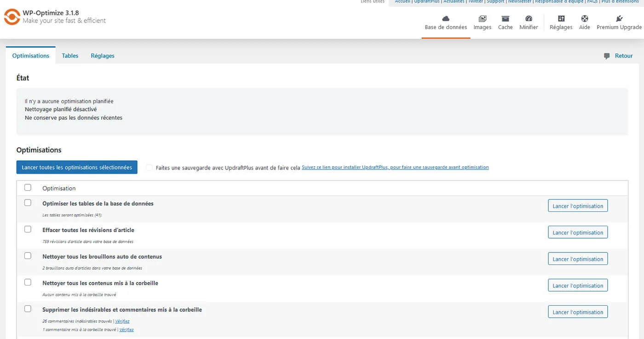Click the WP-Optimize orange logo

[x=12, y=17]
